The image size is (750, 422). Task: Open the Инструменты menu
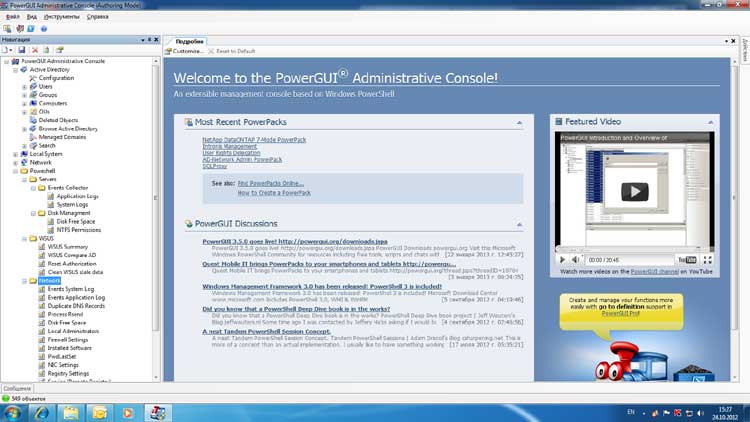[x=62, y=17]
